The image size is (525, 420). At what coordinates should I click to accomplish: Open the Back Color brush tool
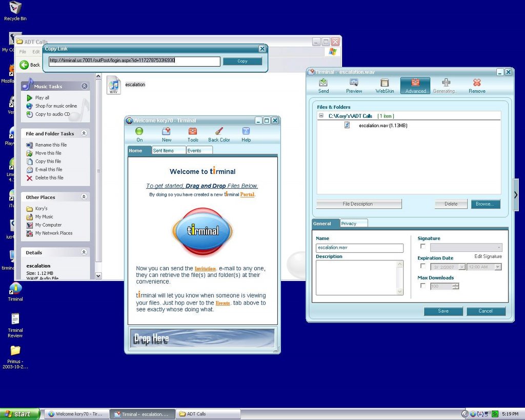click(219, 131)
